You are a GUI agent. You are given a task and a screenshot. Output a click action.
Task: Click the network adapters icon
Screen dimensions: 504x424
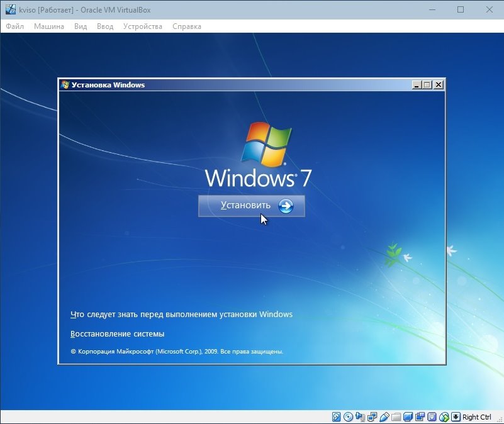[x=372, y=417]
